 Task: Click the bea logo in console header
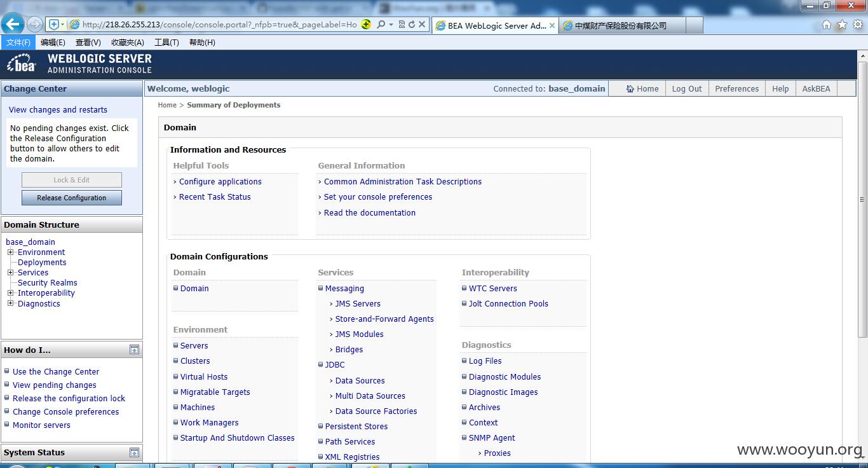point(21,64)
